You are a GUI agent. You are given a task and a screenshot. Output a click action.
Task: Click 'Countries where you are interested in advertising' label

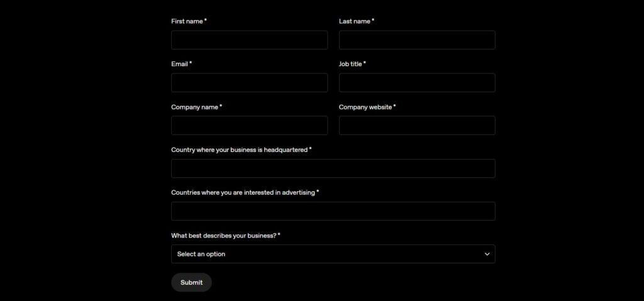pyautogui.click(x=243, y=192)
